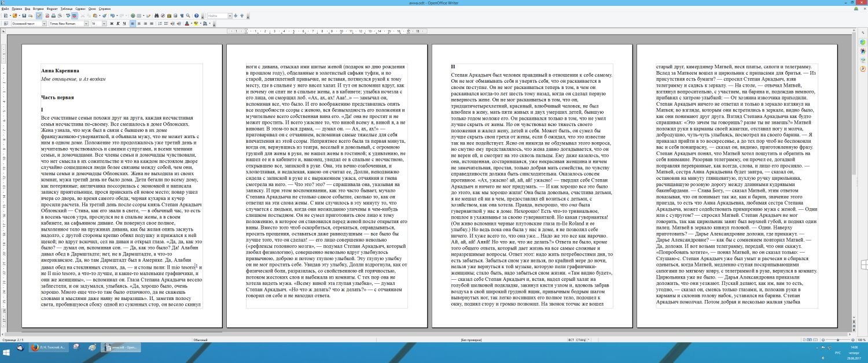Toggle Show Draw Functions icon

coord(148,16)
